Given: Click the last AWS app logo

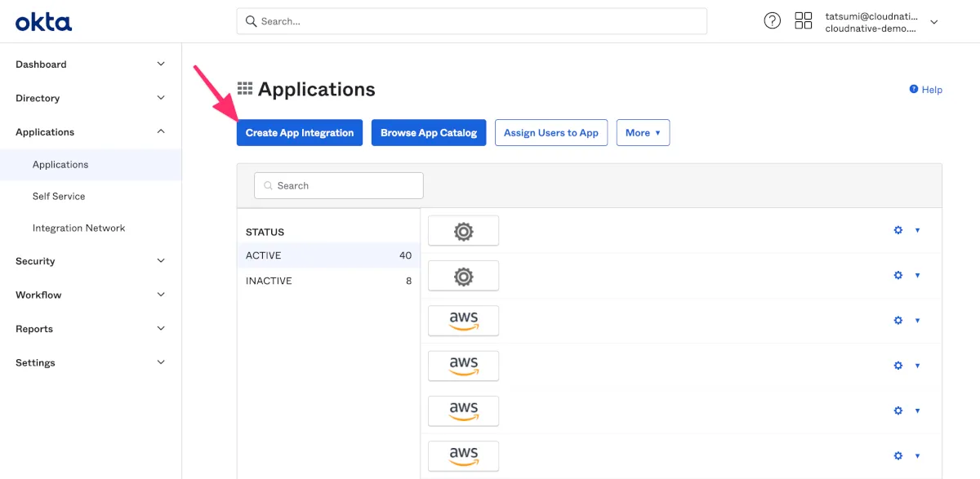Looking at the screenshot, I should click(x=463, y=456).
